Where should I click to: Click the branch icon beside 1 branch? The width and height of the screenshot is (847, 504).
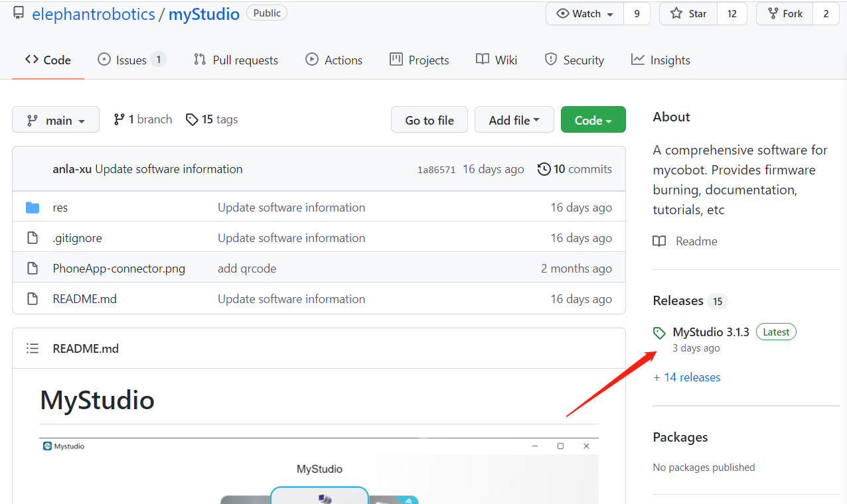(x=119, y=119)
